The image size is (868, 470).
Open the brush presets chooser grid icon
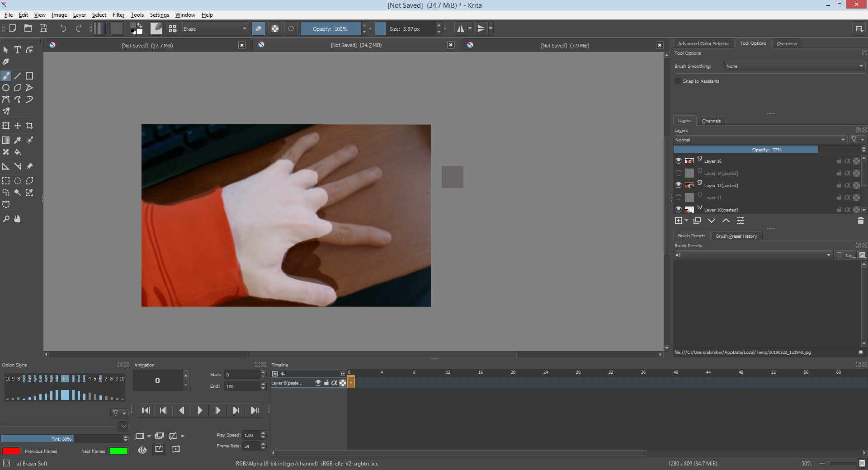(173, 28)
